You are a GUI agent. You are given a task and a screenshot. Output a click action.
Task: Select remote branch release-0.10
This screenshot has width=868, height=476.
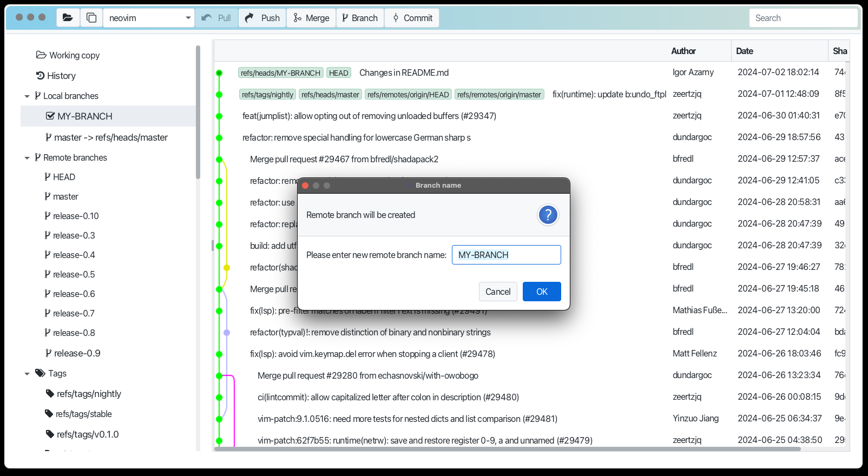(71, 216)
